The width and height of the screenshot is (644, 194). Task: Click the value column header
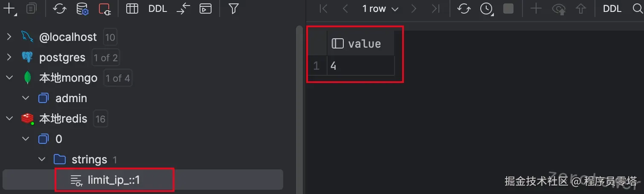point(364,44)
